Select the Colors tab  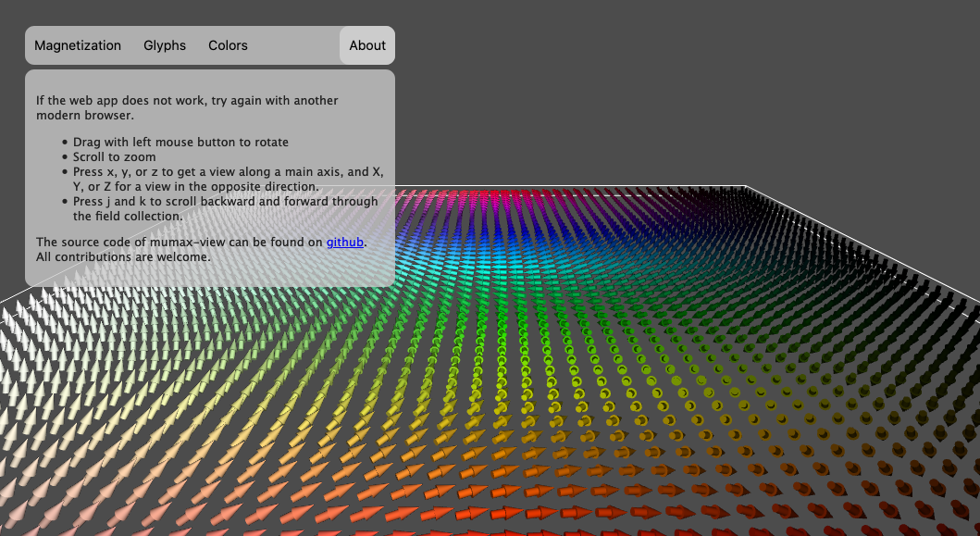click(x=229, y=45)
